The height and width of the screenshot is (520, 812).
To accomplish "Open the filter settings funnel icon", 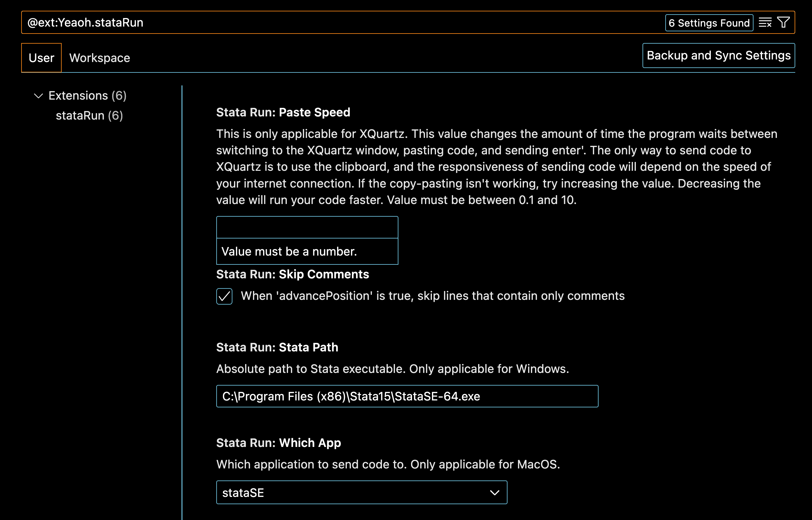I will pyautogui.click(x=783, y=23).
